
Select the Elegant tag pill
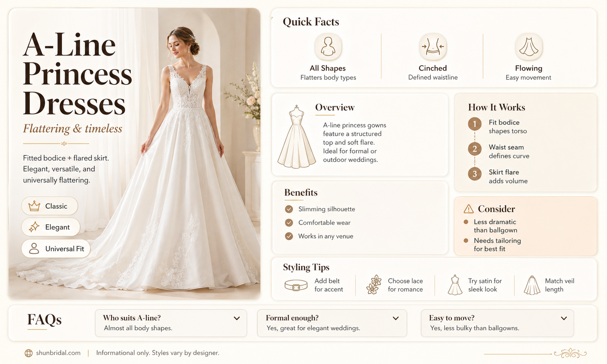tap(51, 227)
